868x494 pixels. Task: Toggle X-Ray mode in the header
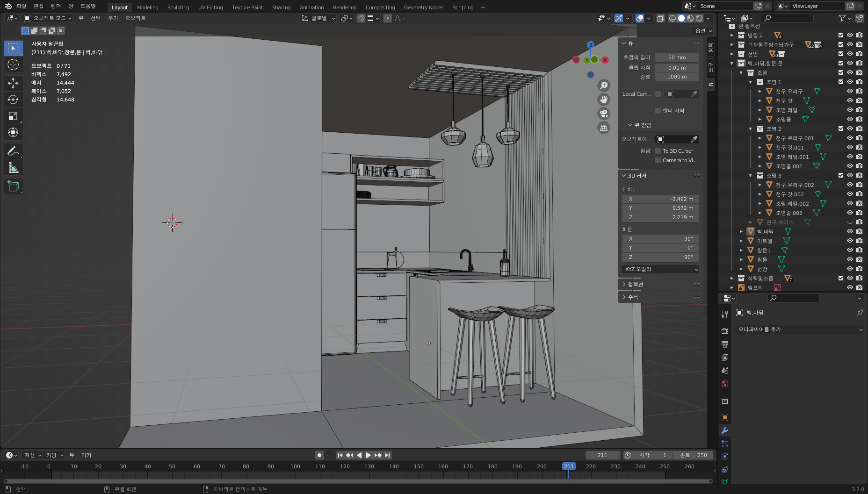661,18
